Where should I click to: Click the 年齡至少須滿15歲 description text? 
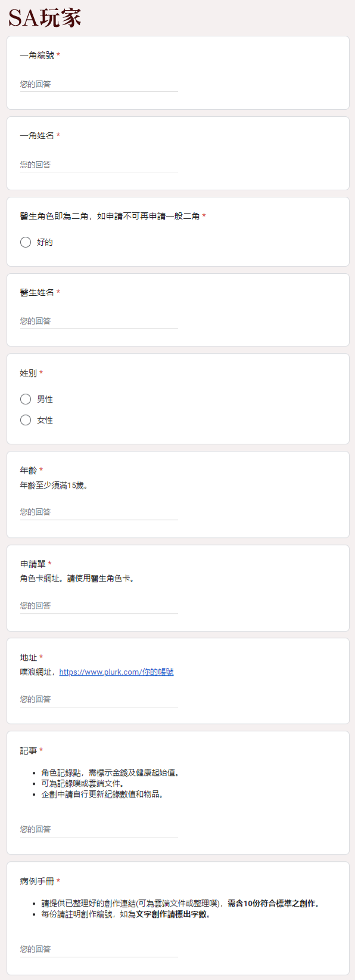click(x=54, y=485)
